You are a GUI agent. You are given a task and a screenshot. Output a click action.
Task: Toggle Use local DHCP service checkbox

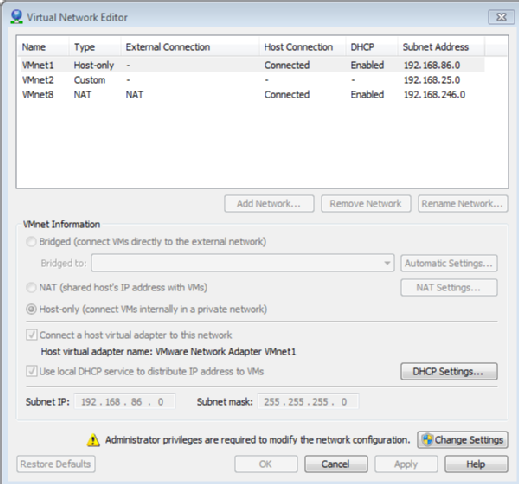click(x=32, y=371)
